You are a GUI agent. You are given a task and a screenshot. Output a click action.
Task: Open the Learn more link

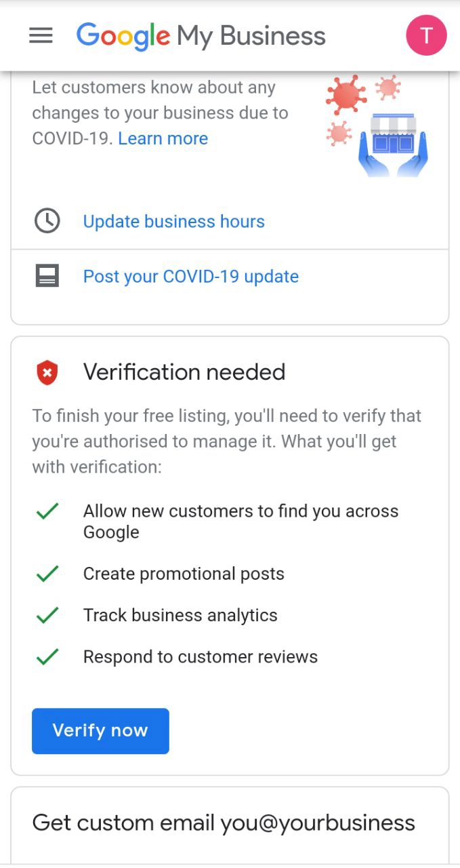pyautogui.click(x=163, y=138)
